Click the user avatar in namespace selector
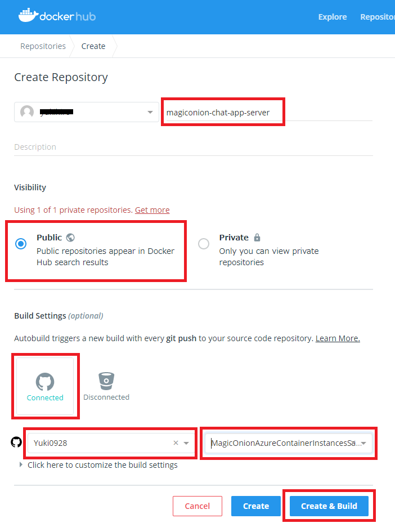The image size is (395, 532). 27,112
